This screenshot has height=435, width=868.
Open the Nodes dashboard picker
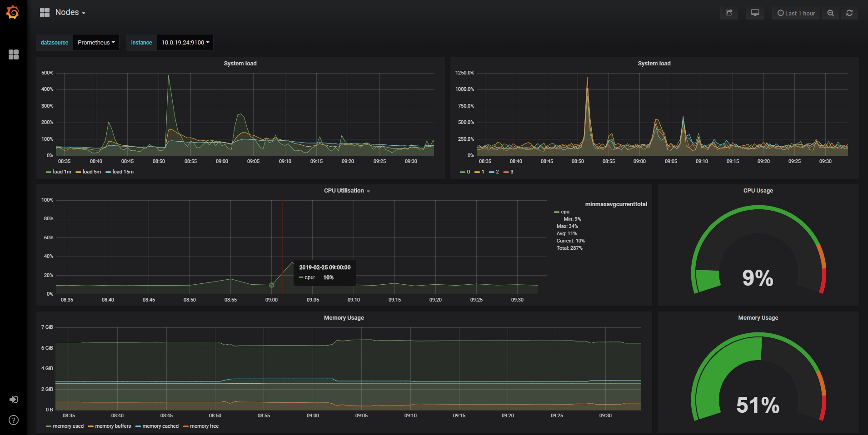pos(63,12)
